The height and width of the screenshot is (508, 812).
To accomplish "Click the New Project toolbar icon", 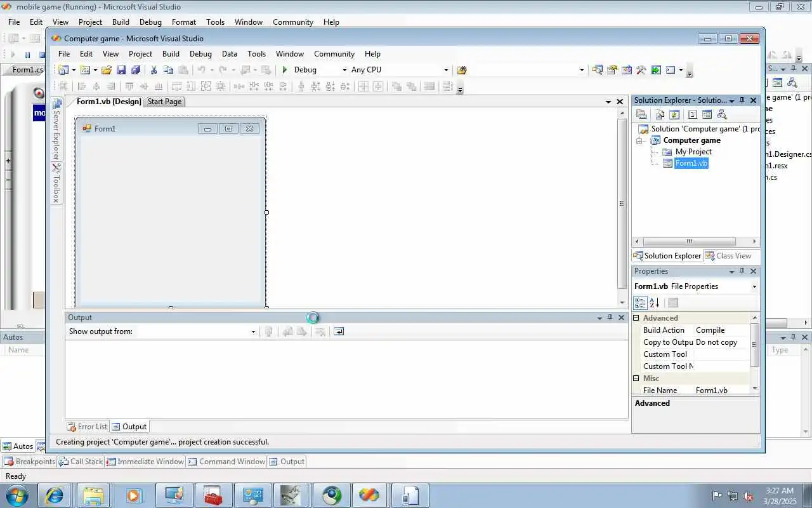I will pyautogui.click(x=63, y=70).
